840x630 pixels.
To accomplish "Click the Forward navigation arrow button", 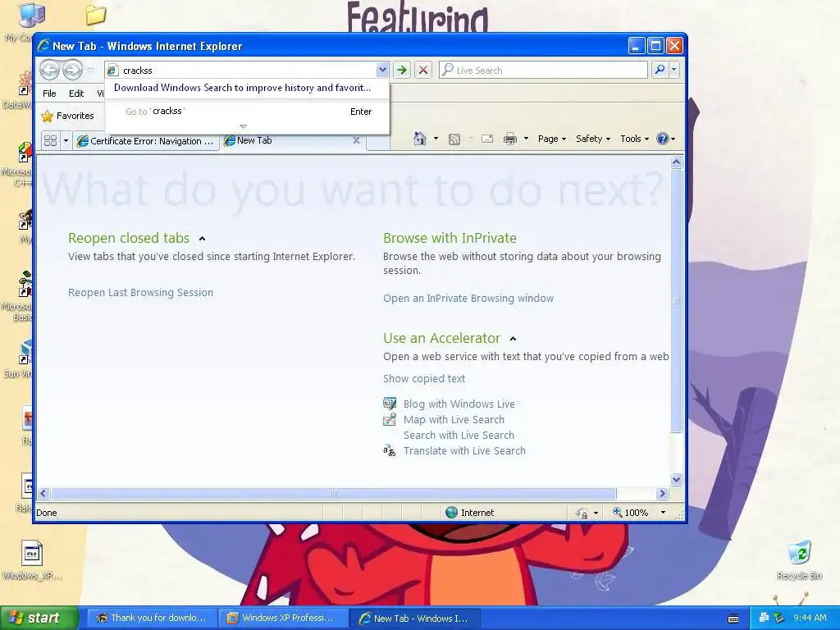I will [73, 70].
